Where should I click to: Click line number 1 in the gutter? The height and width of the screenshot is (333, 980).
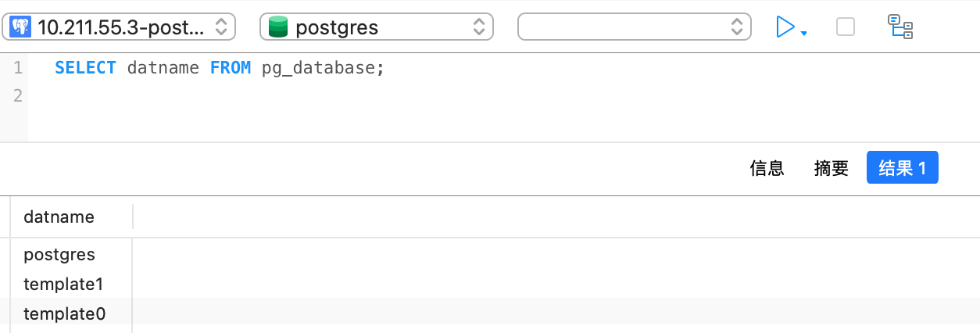click(17, 68)
